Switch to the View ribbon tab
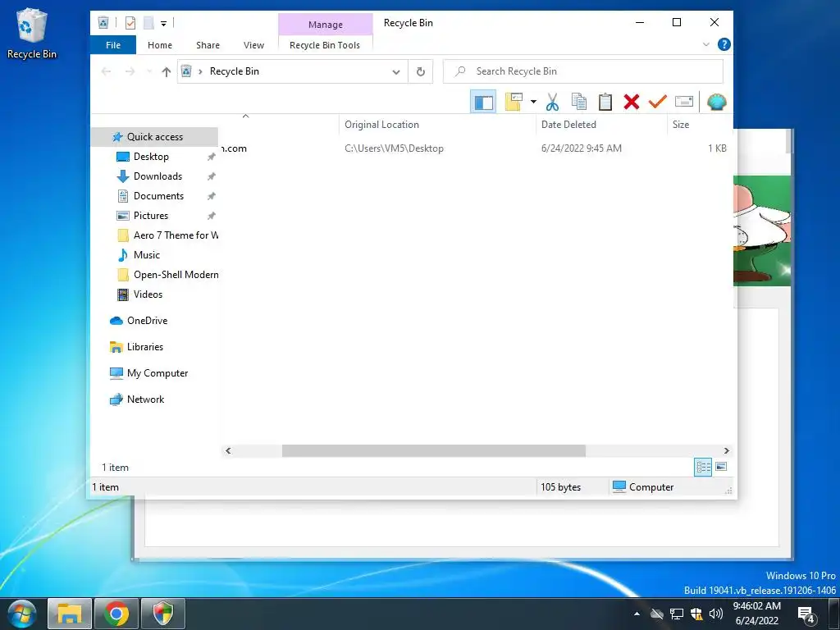This screenshot has height=630, width=840. [254, 45]
